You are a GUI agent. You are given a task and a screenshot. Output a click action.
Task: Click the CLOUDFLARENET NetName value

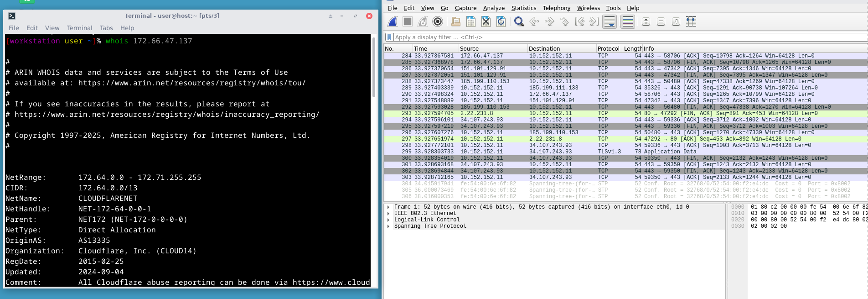click(108, 199)
